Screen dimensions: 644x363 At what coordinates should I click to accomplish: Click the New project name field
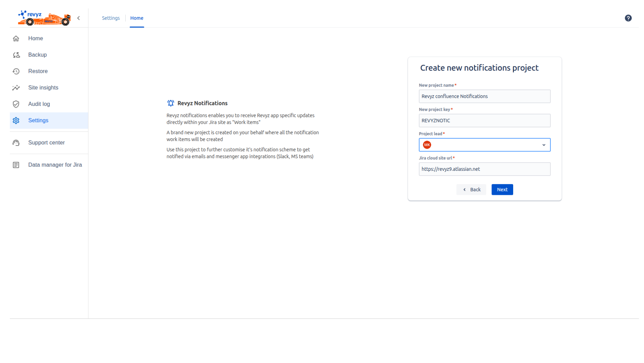(x=484, y=97)
